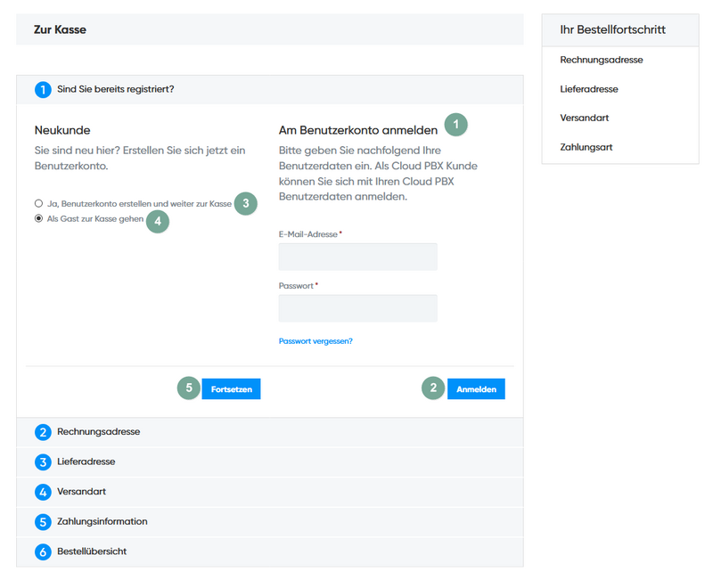
Task: Click the green badge 2 next to Anmelden button
Action: [432, 388]
